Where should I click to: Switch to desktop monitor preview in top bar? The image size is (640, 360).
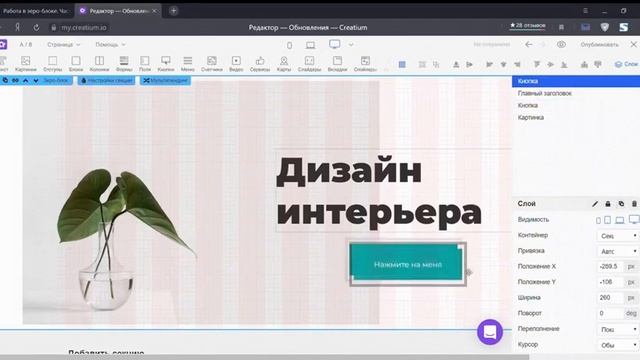point(335,44)
